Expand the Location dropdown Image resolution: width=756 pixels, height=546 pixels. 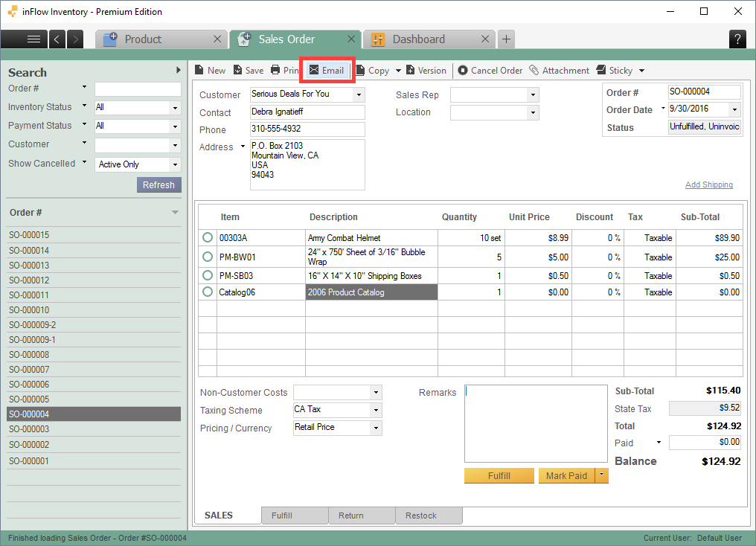click(532, 113)
